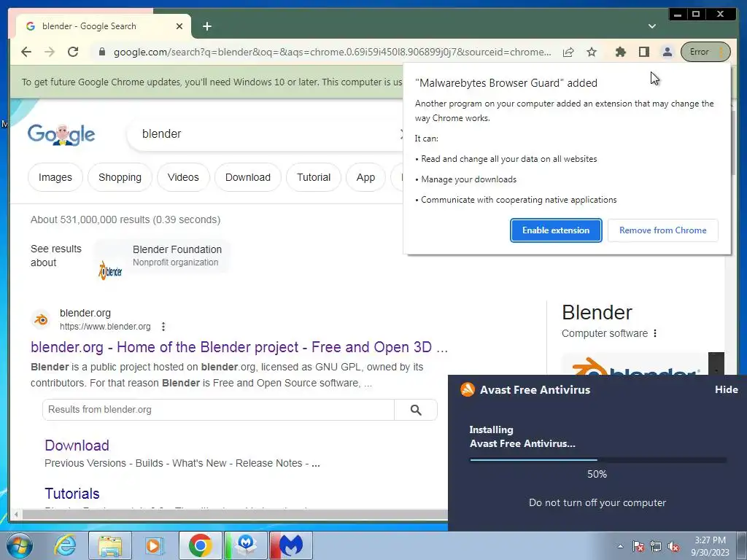Click Remove from Chrome button
The height and width of the screenshot is (560, 747).
click(x=662, y=230)
